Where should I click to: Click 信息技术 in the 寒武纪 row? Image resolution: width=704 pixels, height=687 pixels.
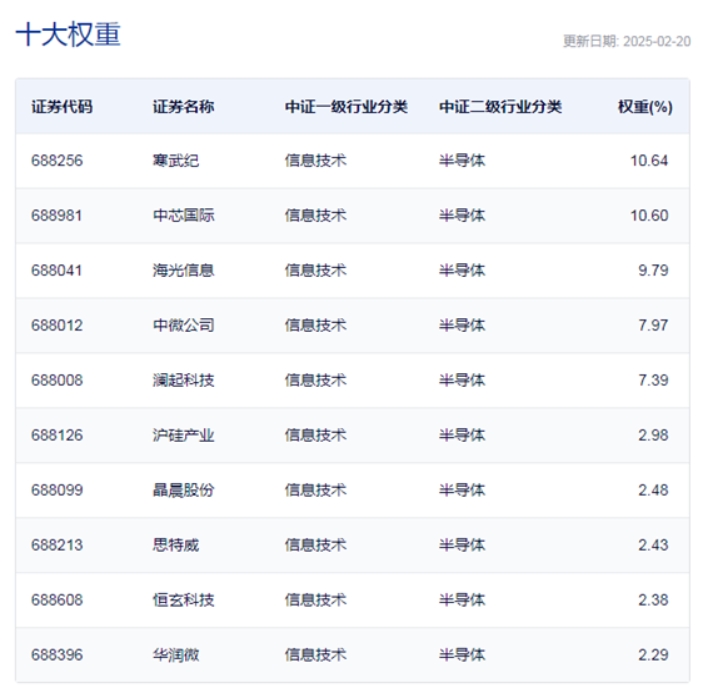(x=316, y=161)
